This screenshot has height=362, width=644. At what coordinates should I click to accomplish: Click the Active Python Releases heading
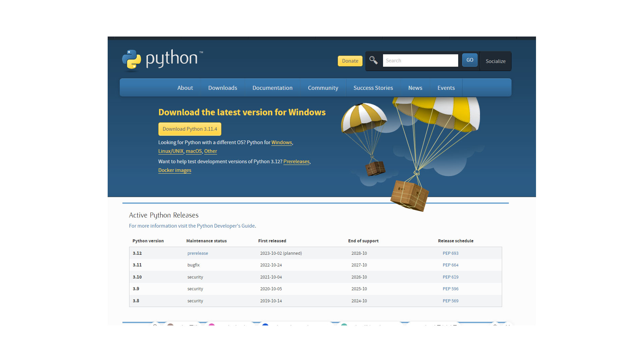(x=164, y=215)
